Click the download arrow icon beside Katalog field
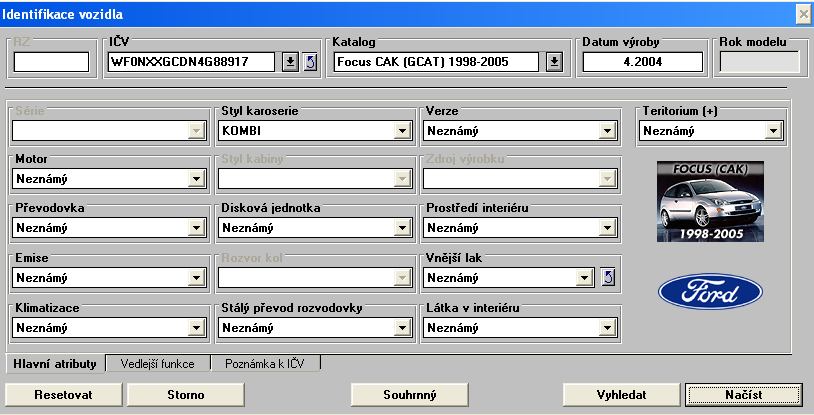Image resolution: width=814 pixels, height=415 pixels. click(555, 62)
